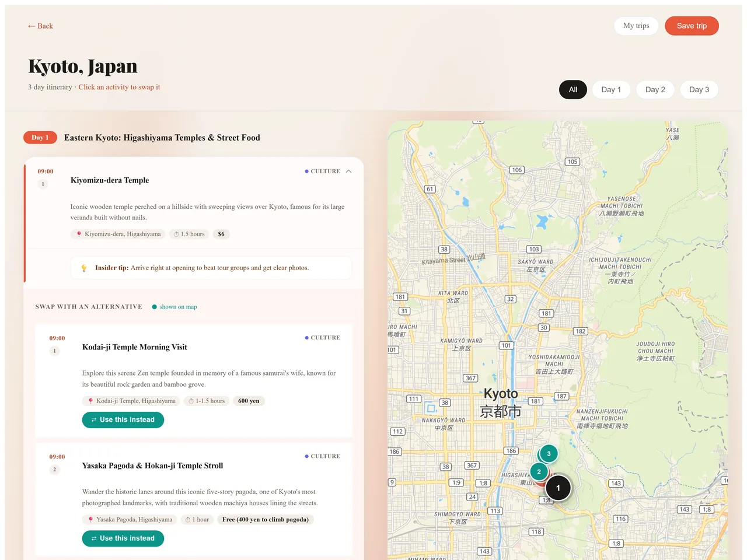Click the $6 price tag
The width and height of the screenshot is (747, 560).
coord(221,234)
